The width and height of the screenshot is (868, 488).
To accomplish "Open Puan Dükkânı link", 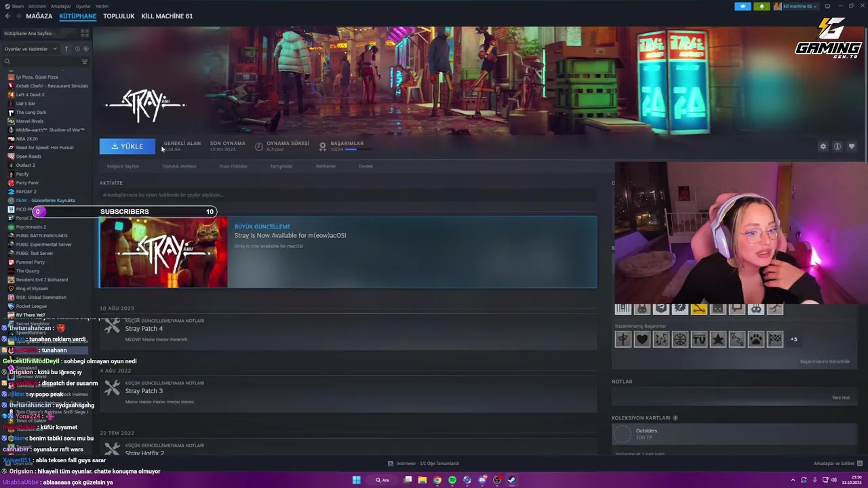I will [x=233, y=166].
